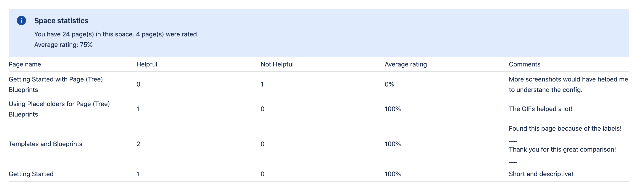Click the GIFs helped a lot comment

click(x=540, y=109)
